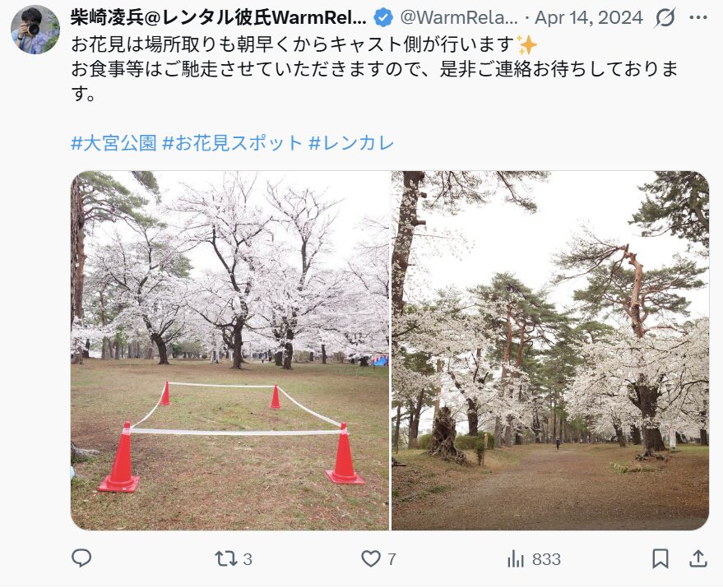723x588 pixels.
Task: Open the 柴崎凌兵 display name link
Action: (x=219, y=18)
